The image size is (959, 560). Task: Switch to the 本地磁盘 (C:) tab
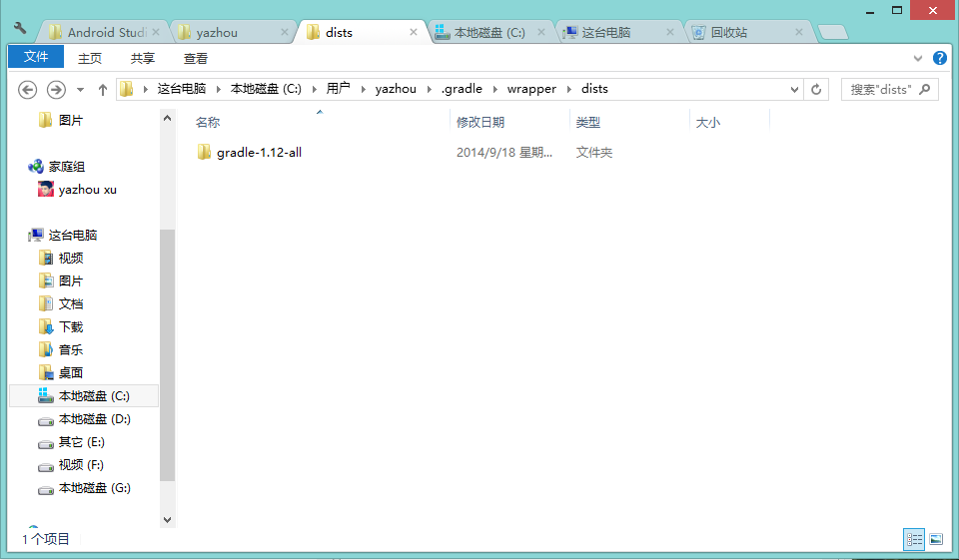pos(489,32)
